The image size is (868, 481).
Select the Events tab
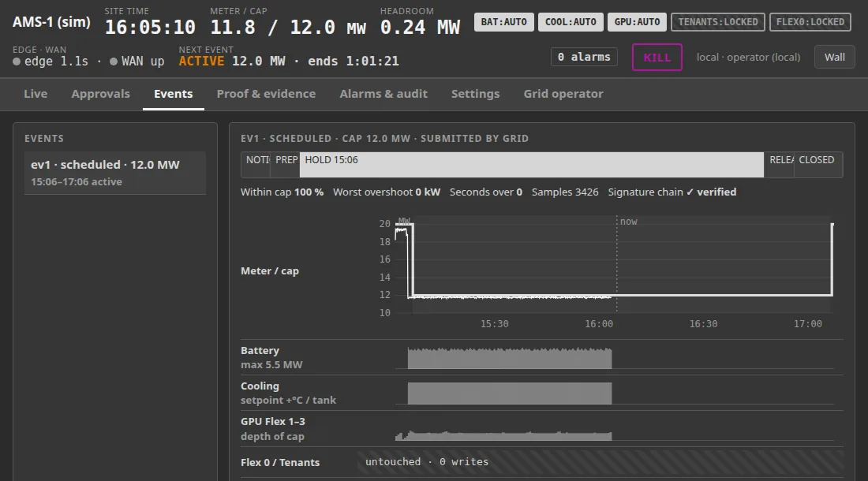pos(174,94)
